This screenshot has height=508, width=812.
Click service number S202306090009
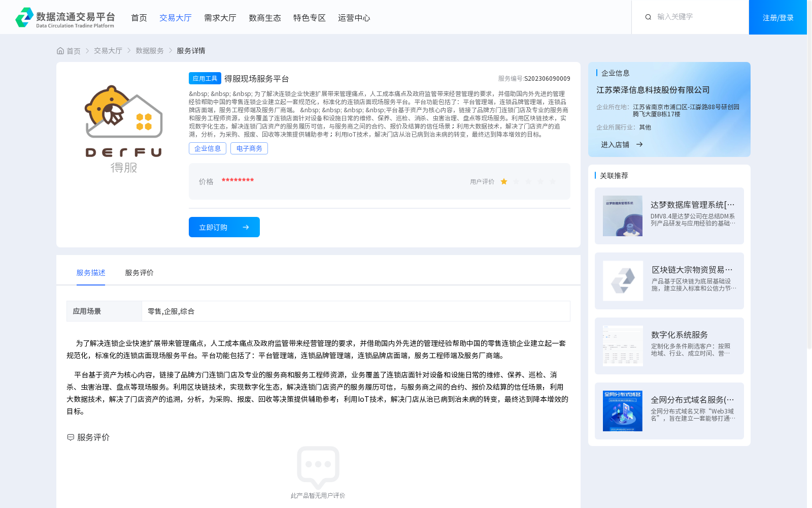547,78
